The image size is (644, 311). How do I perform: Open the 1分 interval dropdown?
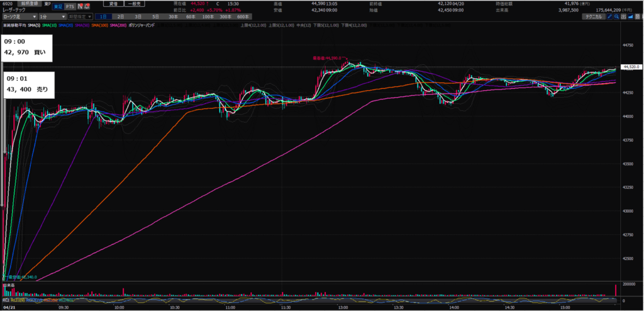(x=52, y=16)
